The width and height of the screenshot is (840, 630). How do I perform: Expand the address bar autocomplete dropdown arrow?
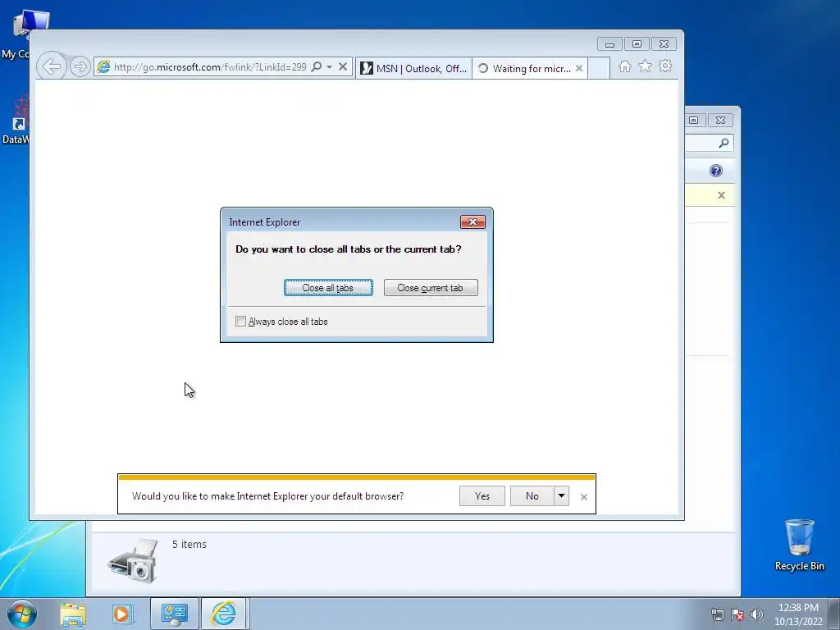click(330, 67)
